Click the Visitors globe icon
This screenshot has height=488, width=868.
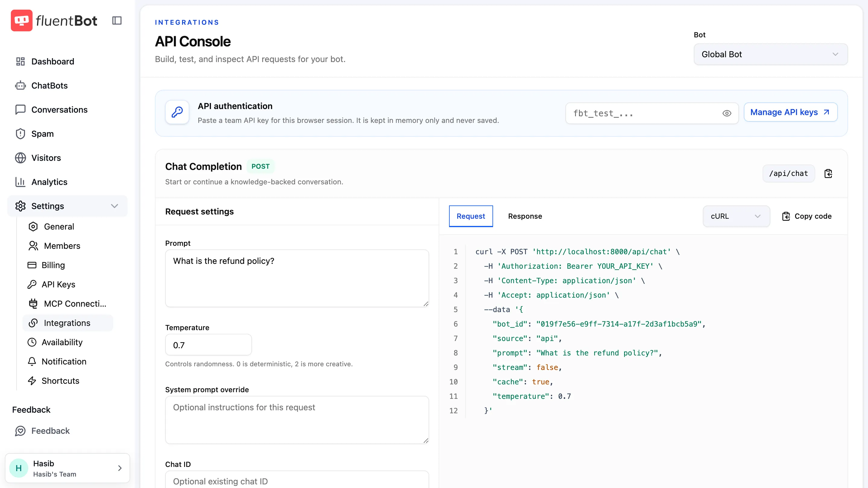[20, 158]
